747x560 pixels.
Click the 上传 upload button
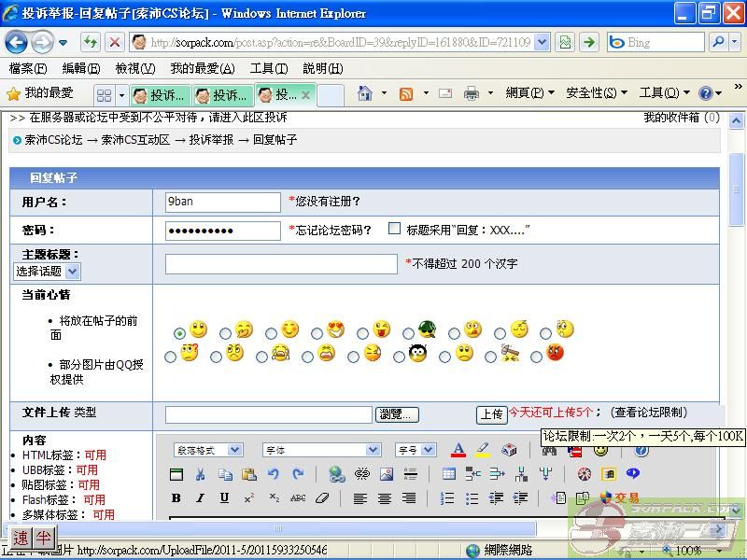point(491,413)
